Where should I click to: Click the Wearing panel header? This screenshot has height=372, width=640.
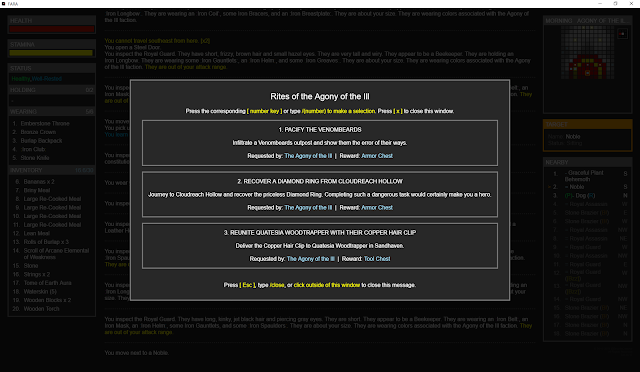click(x=51, y=111)
